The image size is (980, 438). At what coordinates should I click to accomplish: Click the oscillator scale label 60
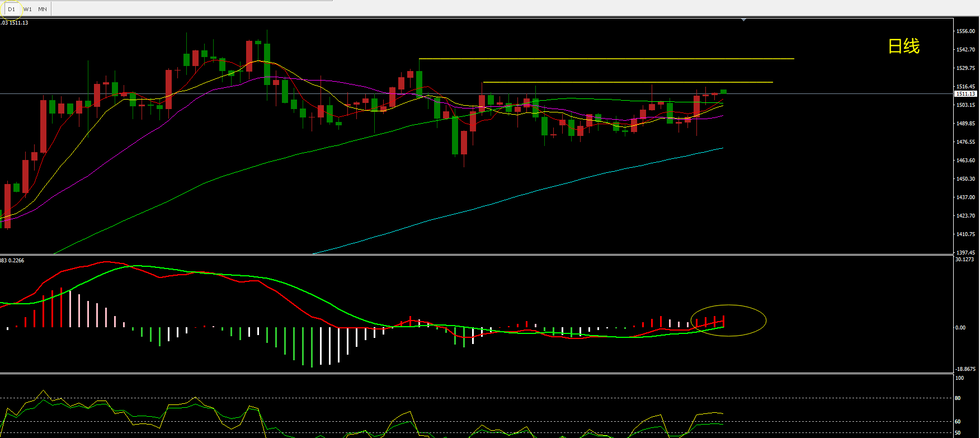[x=958, y=422]
